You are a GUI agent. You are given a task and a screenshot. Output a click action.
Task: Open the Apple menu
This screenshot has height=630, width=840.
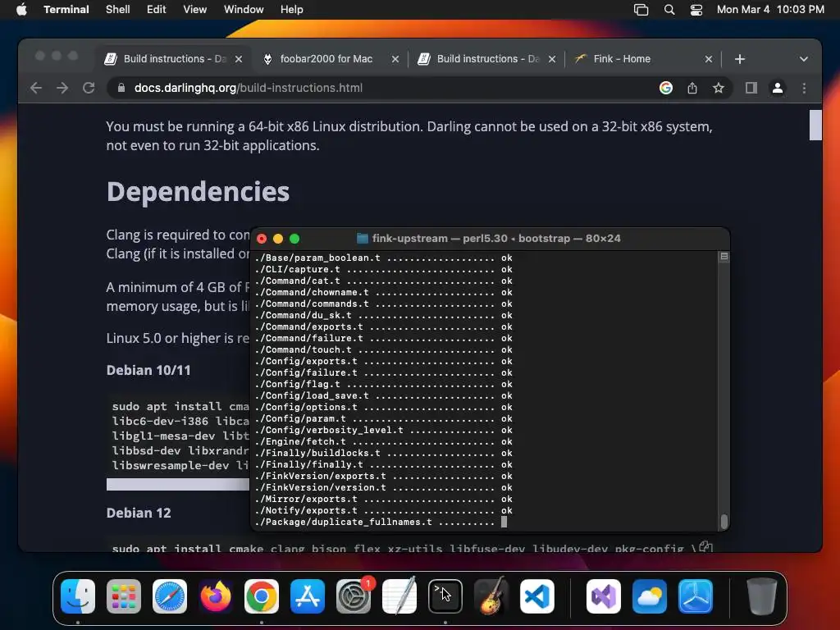pos(21,10)
